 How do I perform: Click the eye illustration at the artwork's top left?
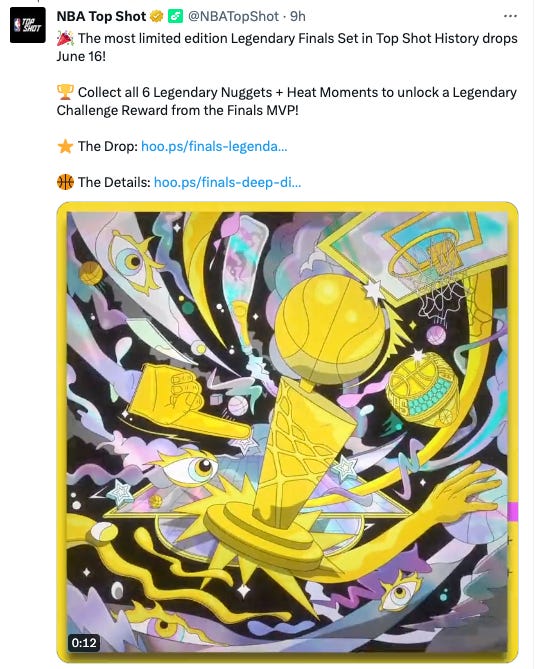[132, 261]
